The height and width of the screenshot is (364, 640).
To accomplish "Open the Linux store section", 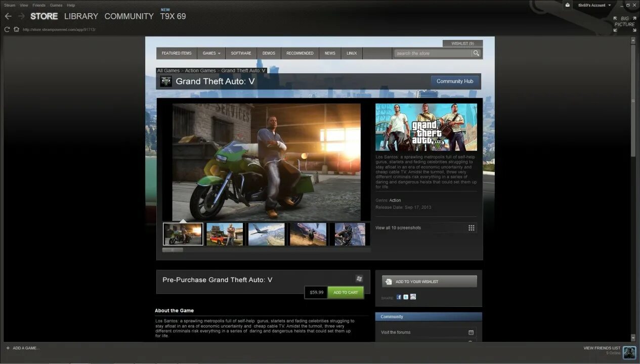I will click(352, 53).
